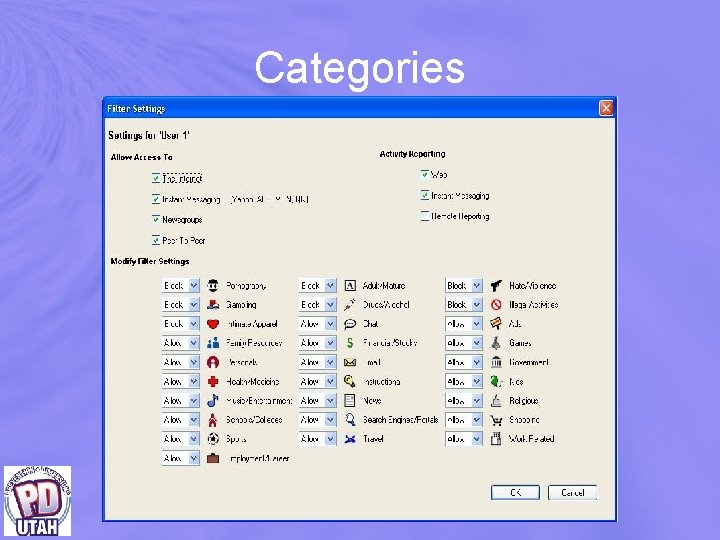Open the Chat Allow dropdown

pyautogui.click(x=317, y=324)
